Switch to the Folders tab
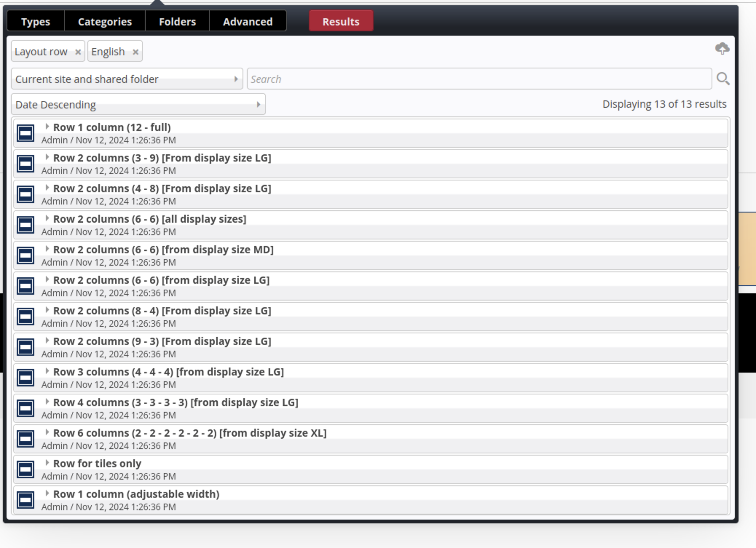The image size is (756, 548). pos(177,21)
